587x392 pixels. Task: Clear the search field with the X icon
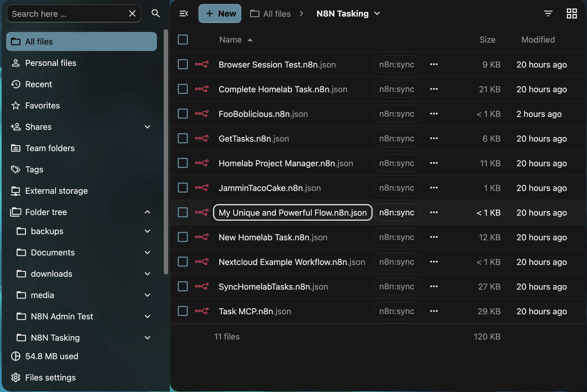click(x=132, y=13)
